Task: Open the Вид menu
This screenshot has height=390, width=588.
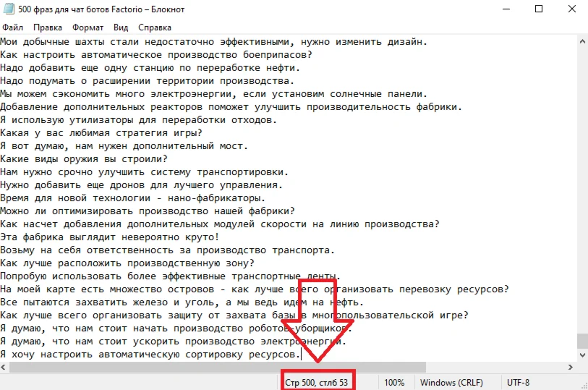Action: point(121,27)
